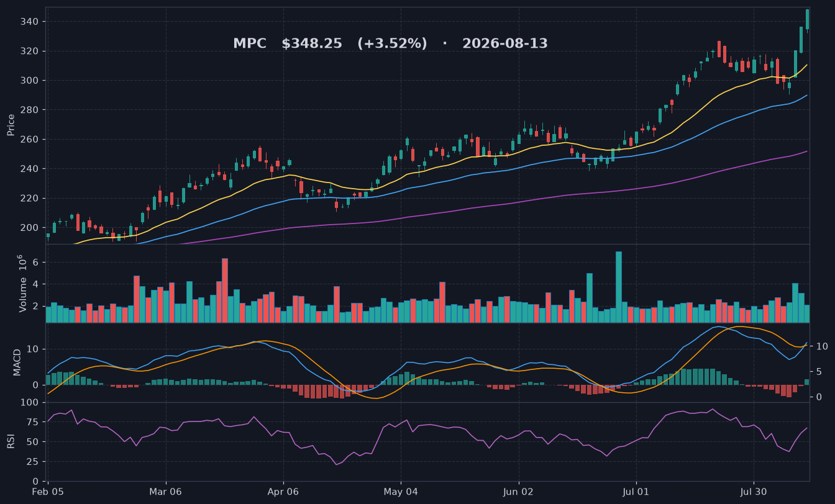Click the 50 tick on RSI axis
835x504 pixels.
tap(34, 442)
